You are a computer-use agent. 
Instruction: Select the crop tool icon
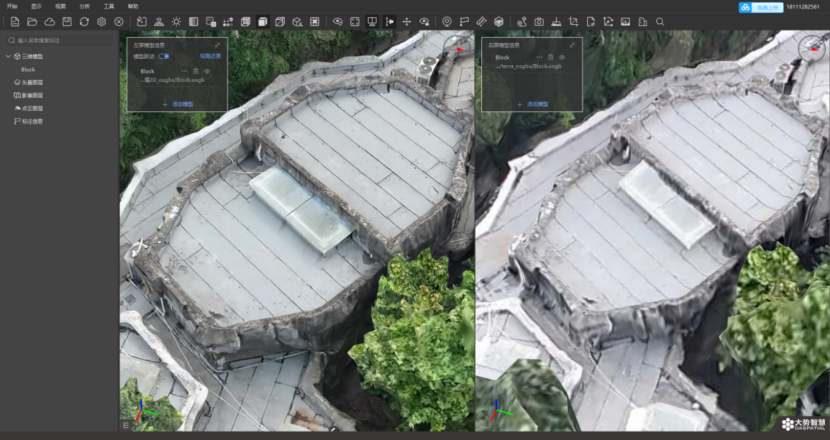[573, 21]
